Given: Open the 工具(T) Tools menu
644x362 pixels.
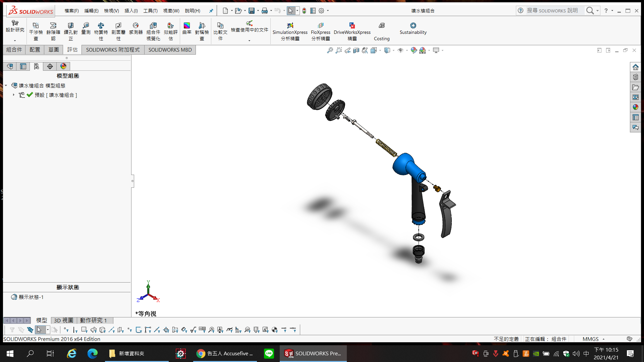Looking at the screenshot, I should 151,11.
